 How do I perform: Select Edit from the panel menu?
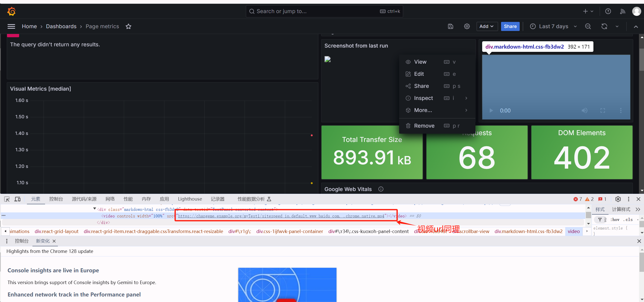[x=419, y=74]
